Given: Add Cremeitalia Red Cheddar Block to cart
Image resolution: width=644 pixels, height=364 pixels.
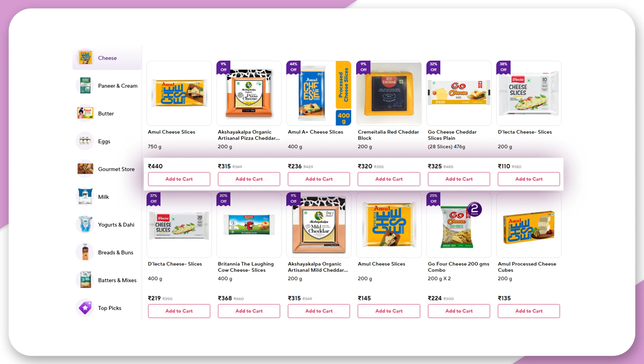Looking at the screenshot, I should [x=389, y=179].
